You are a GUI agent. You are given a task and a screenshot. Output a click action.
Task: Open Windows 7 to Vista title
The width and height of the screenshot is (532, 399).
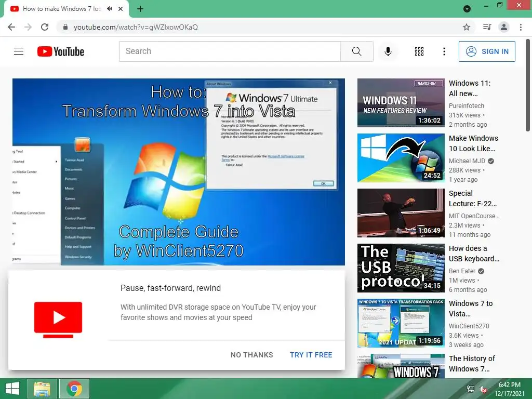pyautogui.click(x=471, y=309)
